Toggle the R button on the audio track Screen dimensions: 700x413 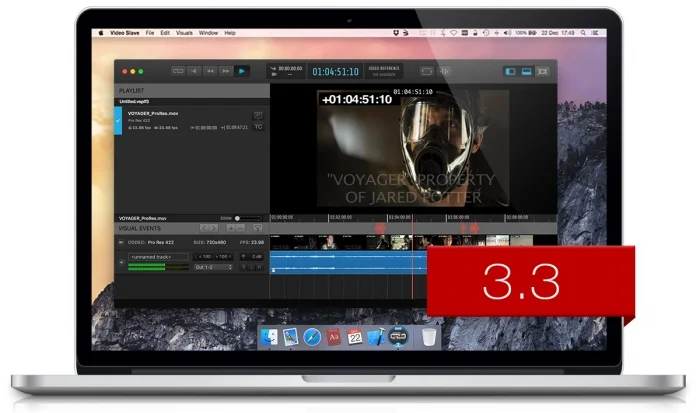tap(259, 267)
